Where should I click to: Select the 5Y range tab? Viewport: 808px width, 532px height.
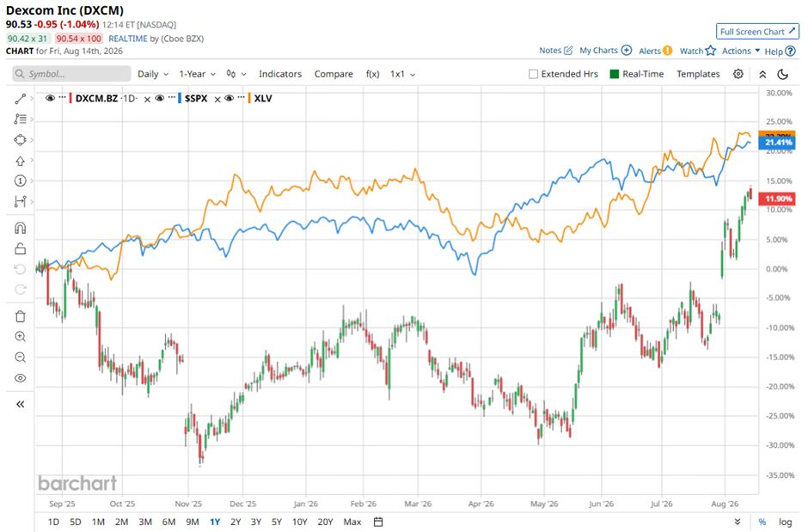point(277,522)
